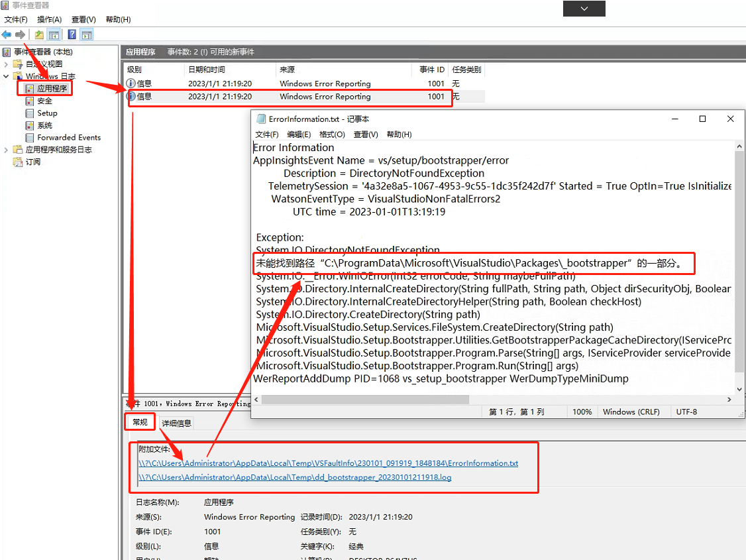Click the 事件查看器 (本地) root node icon
This screenshot has width=746, height=560.
(x=7, y=52)
